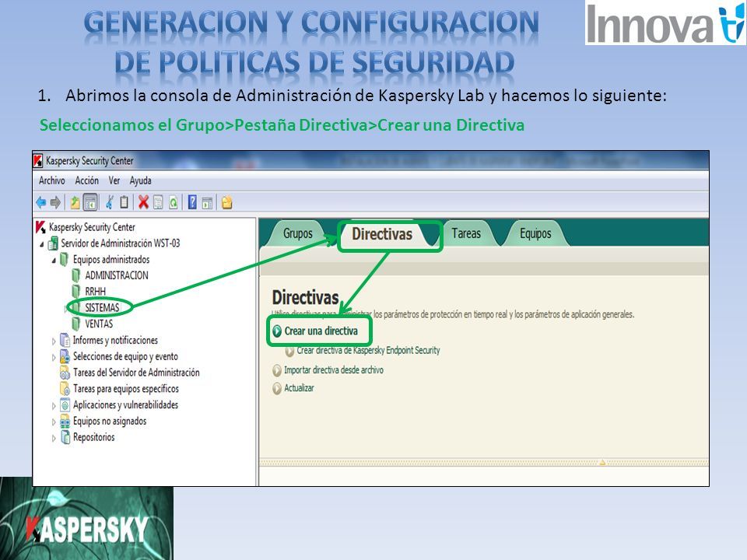Click round icon beside Actualizar
This screenshot has height=560, width=747.
point(277,389)
